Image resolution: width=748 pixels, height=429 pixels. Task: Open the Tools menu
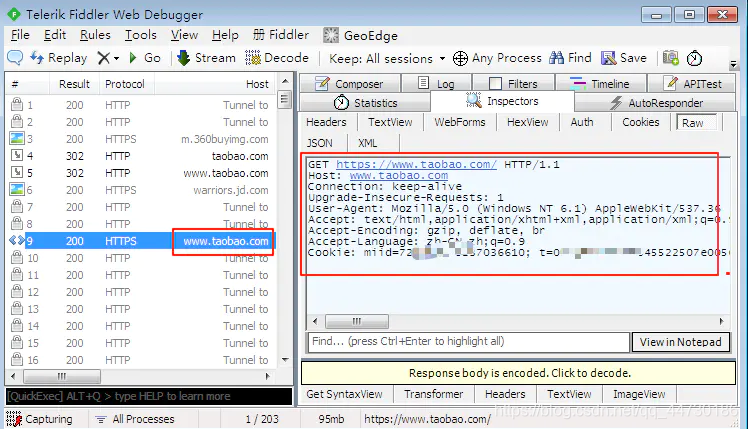click(x=141, y=35)
